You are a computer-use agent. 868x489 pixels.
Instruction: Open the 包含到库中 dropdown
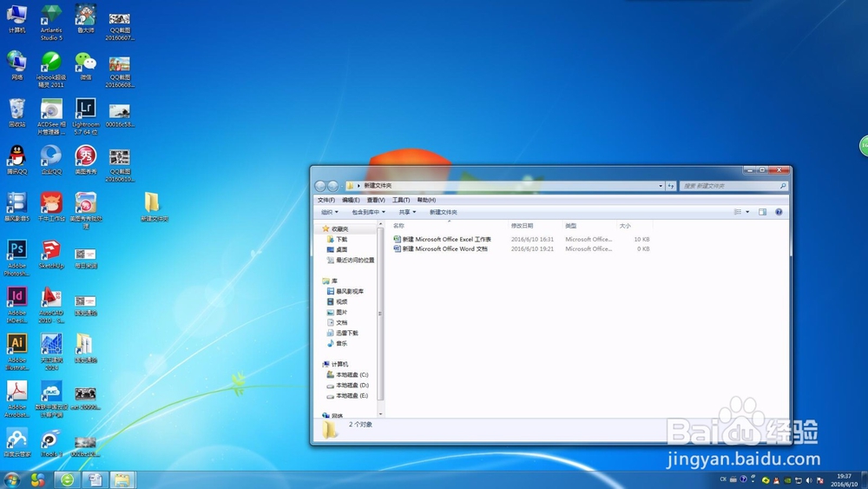[x=369, y=212]
